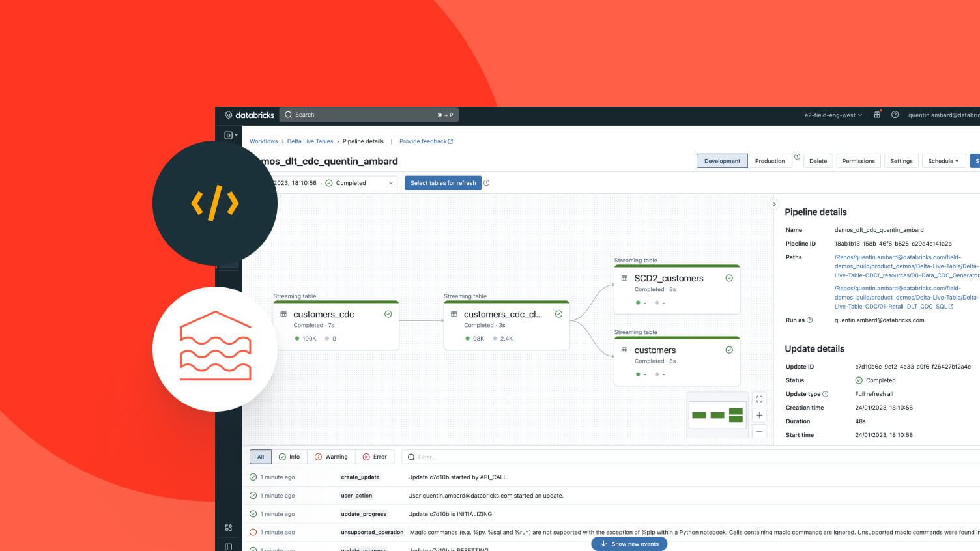Click the Databricks logo in the top bar
Viewport: 980px width, 551px height.
pos(249,115)
